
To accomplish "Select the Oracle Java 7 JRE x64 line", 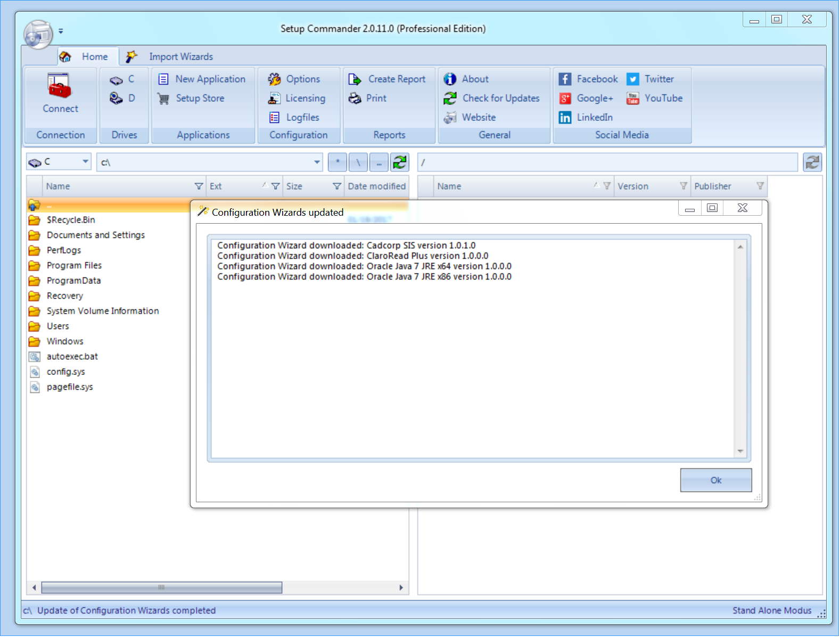I will coord(365,266).
